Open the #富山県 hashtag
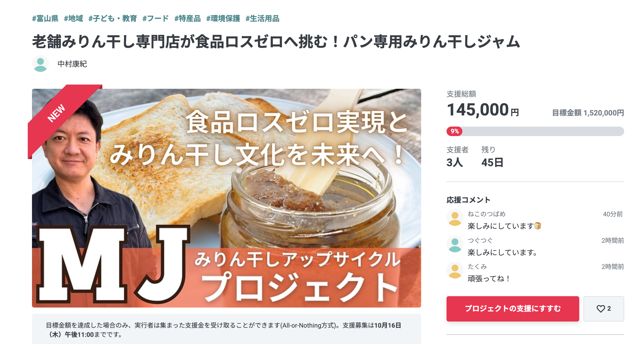644x344 pixels. [x=45, y=18]
